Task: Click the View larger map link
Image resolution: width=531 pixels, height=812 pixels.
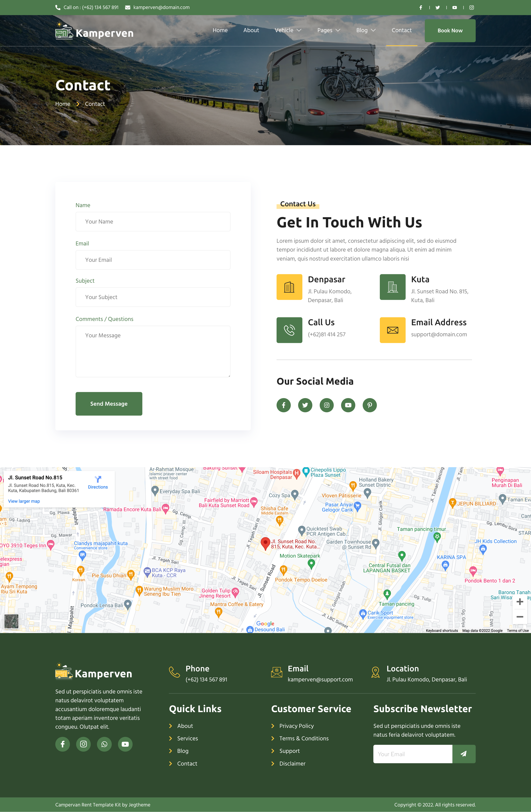Action: coord(24,501)
